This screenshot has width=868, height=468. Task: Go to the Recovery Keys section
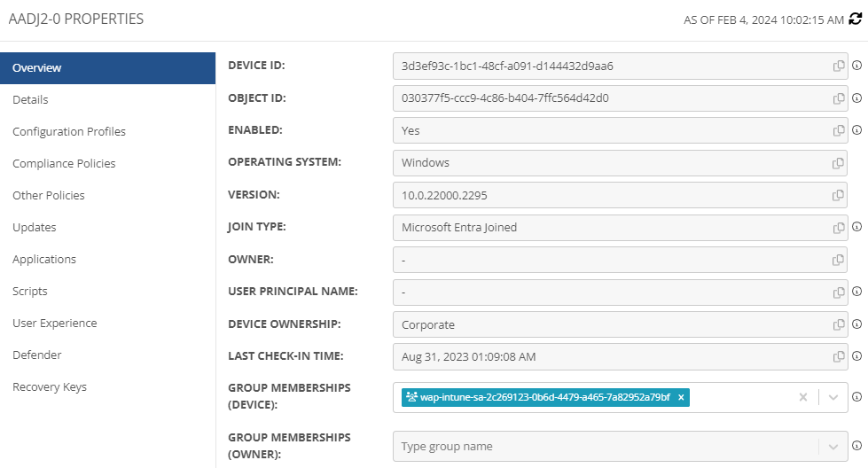(50, 387)
